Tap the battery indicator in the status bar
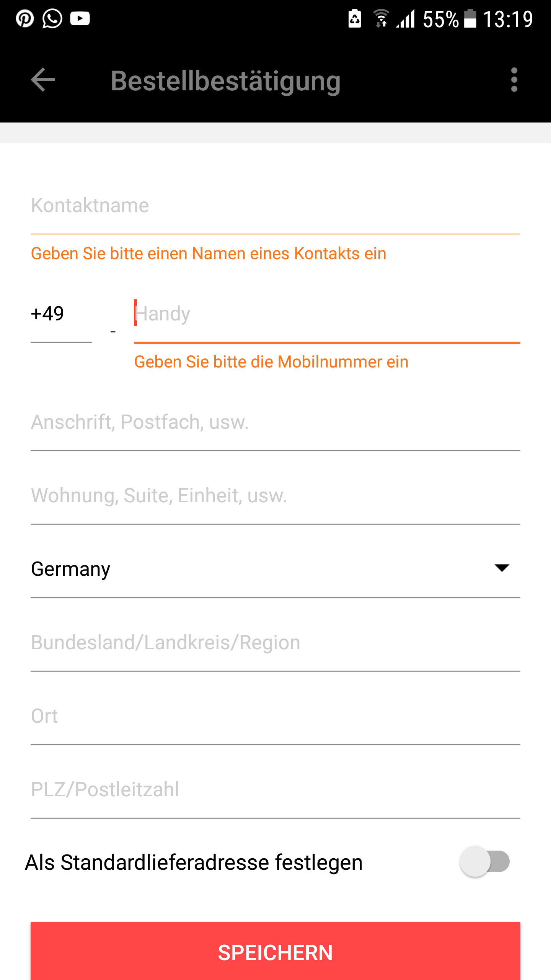Image resolution: width=551 pixels, height=980 pixels. [470, 18]
